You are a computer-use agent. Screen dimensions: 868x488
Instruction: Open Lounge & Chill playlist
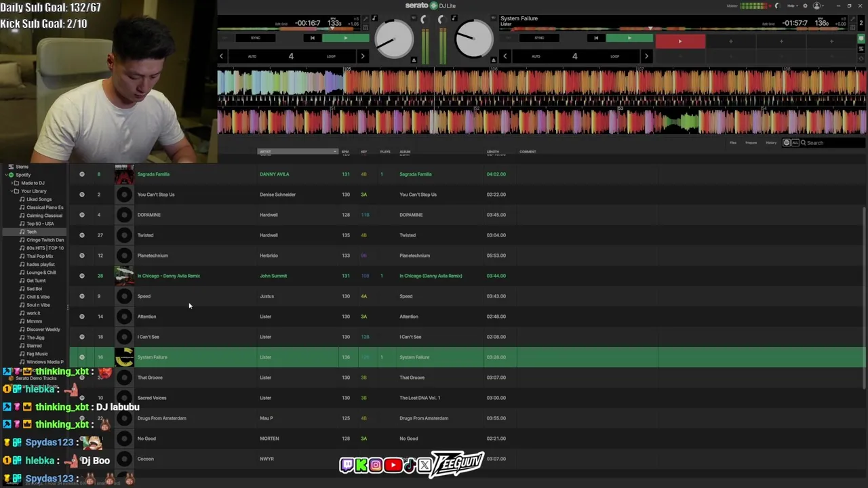(x=41, y=272)
